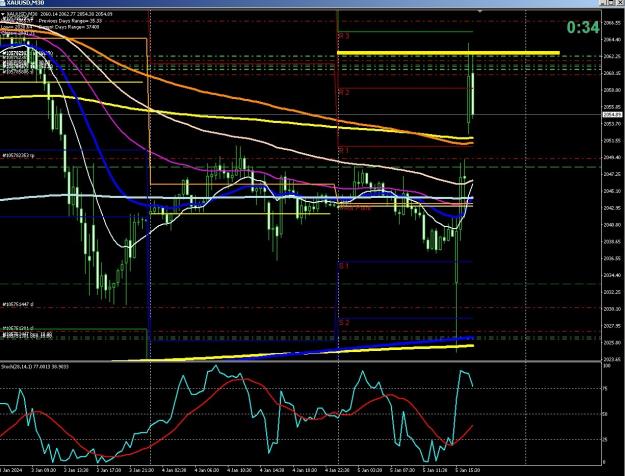Click order label #105762352 tp

click(x=18, y=155)
